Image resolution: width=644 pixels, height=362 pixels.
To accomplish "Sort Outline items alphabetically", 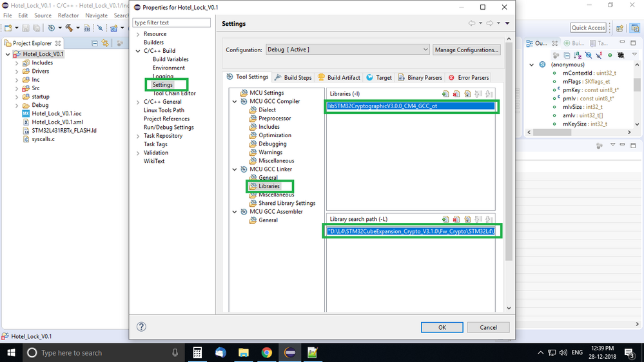I will coord(578,55).
